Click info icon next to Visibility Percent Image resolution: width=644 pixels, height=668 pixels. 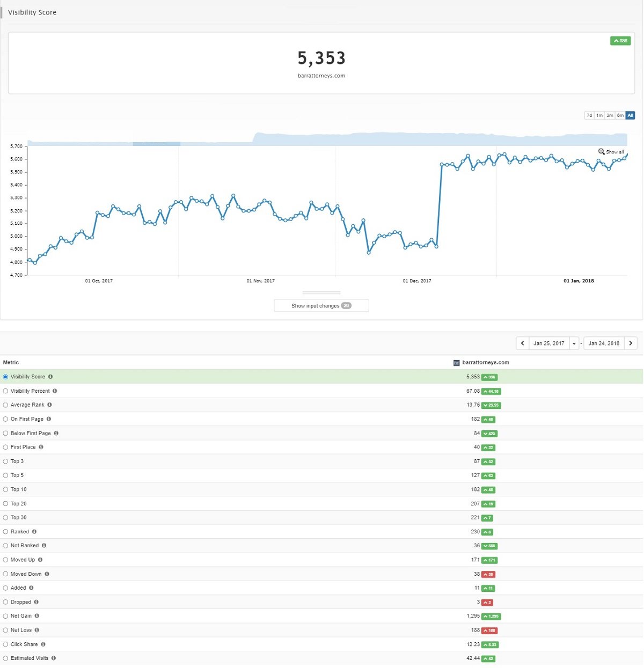55,391
